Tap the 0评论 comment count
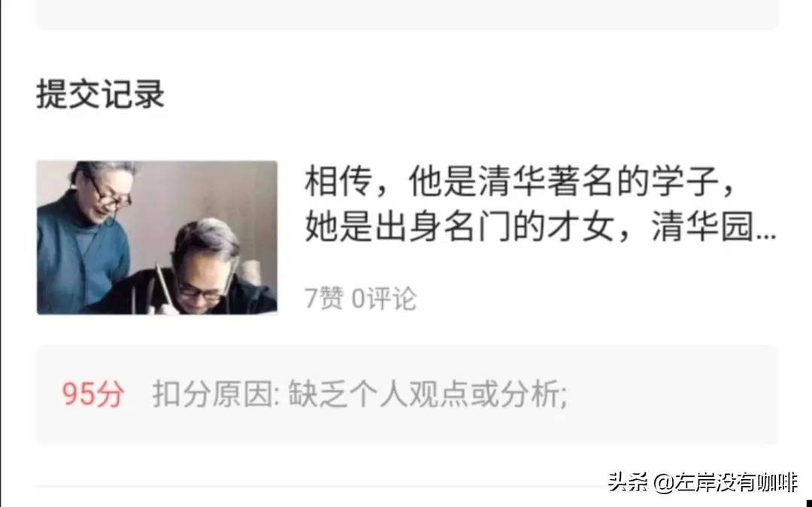The image size is (812, 507). (383, 299)
